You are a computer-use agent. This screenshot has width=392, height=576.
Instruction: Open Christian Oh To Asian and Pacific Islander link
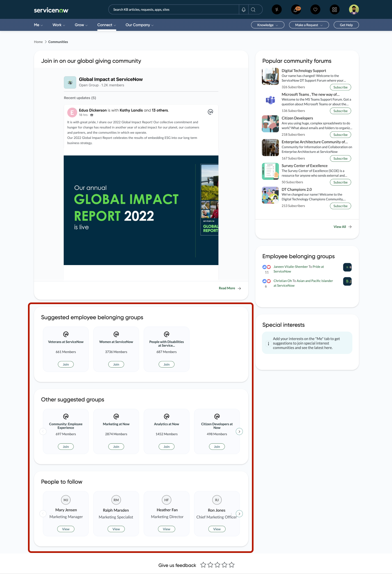pos(303,283)
